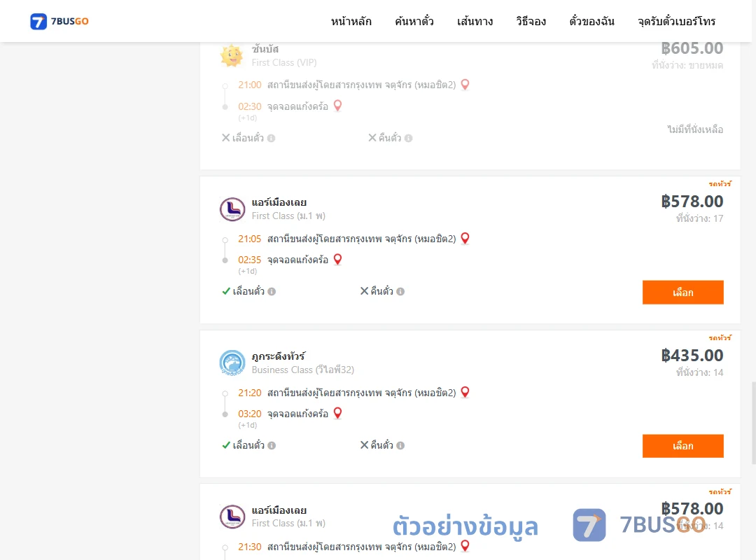Show คืนตั๋ว info icon on 21:05 trip

(x=400, y=291)
